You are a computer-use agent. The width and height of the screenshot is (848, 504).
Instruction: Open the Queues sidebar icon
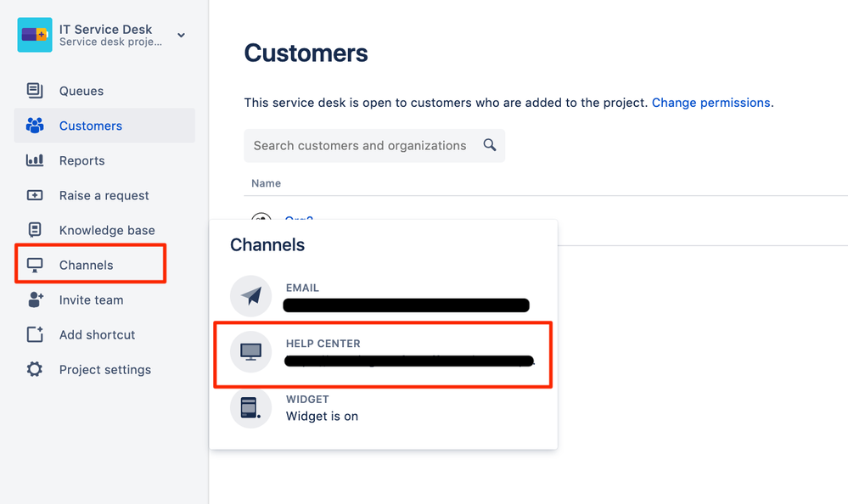tap(34, 91)
